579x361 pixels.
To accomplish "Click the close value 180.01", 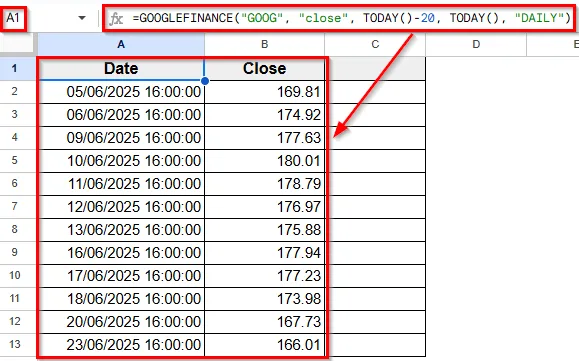I will point(264,161).
